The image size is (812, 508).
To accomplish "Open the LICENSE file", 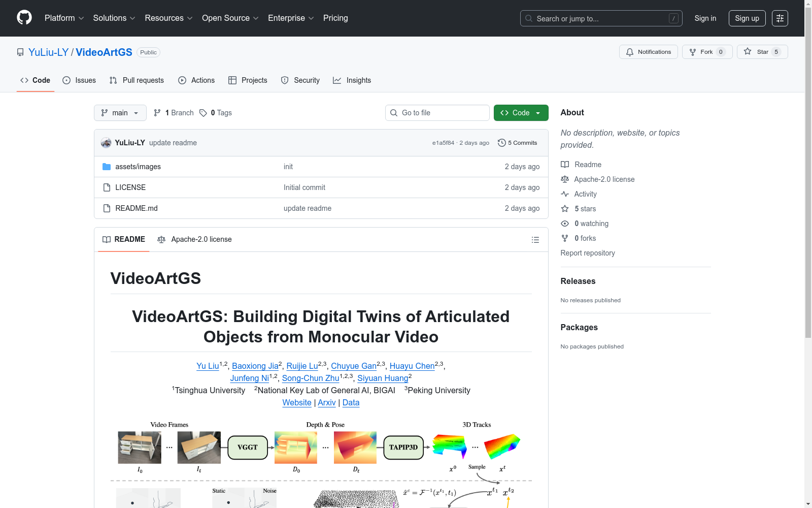I will click(x=130, y=187).
